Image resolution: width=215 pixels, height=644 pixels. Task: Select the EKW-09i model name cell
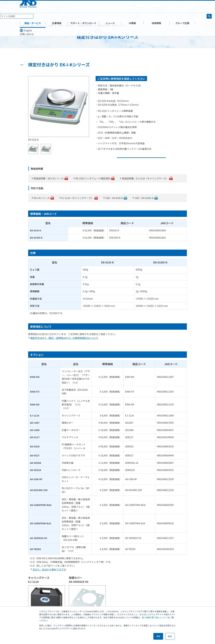44,404
